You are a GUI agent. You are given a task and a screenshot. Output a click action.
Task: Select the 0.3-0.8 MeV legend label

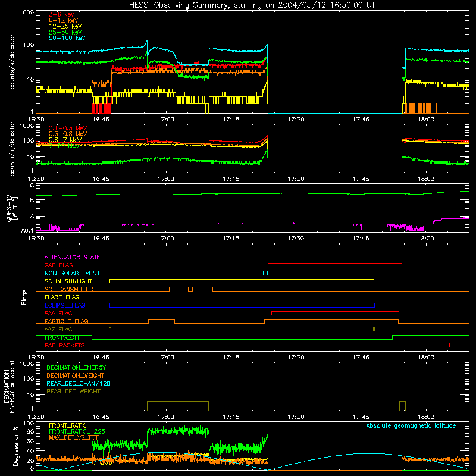click(x=68, y=134)
